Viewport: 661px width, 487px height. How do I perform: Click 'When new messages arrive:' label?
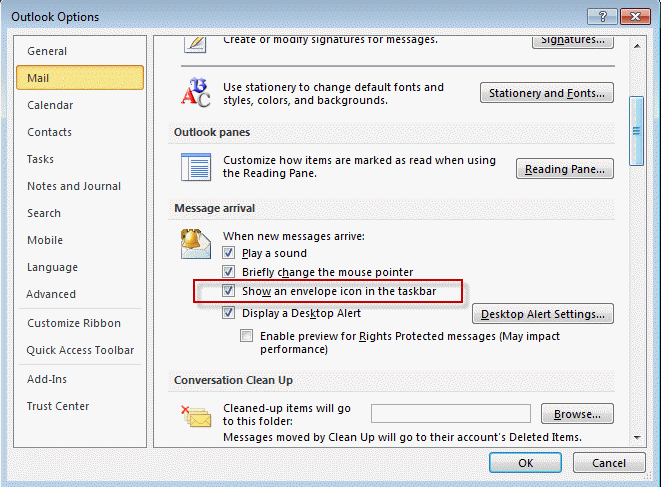coord(294,236)
